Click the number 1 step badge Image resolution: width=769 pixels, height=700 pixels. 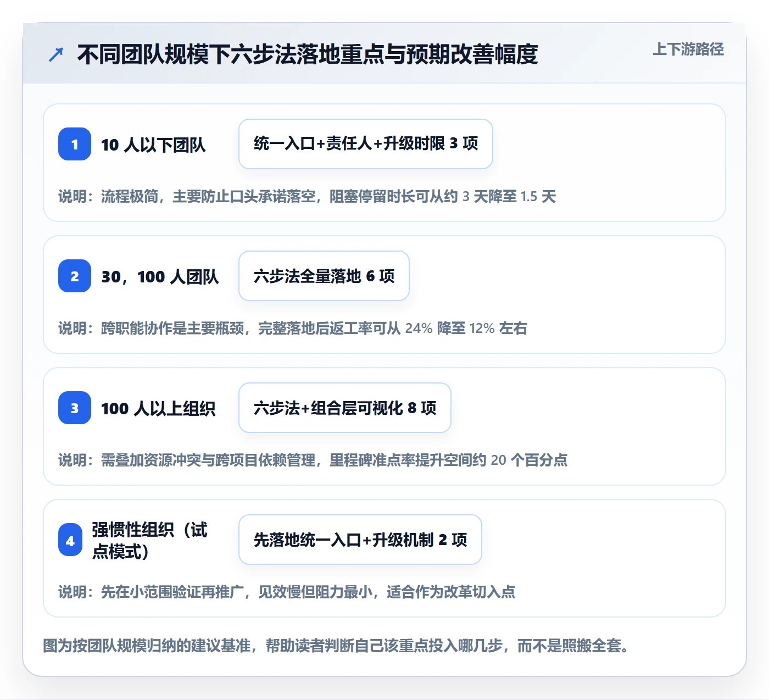coord(75,144)
